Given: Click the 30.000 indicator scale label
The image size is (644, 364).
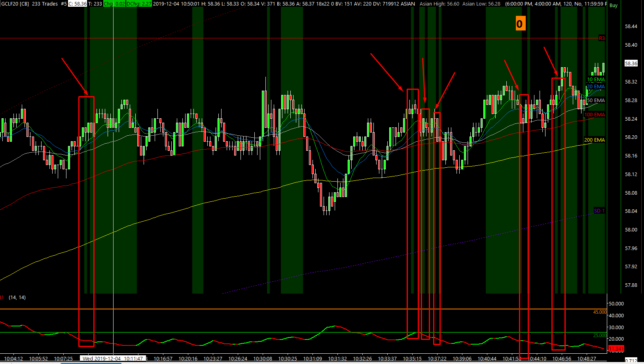Looking at the screenshot, I should click(x=616, y=328).
